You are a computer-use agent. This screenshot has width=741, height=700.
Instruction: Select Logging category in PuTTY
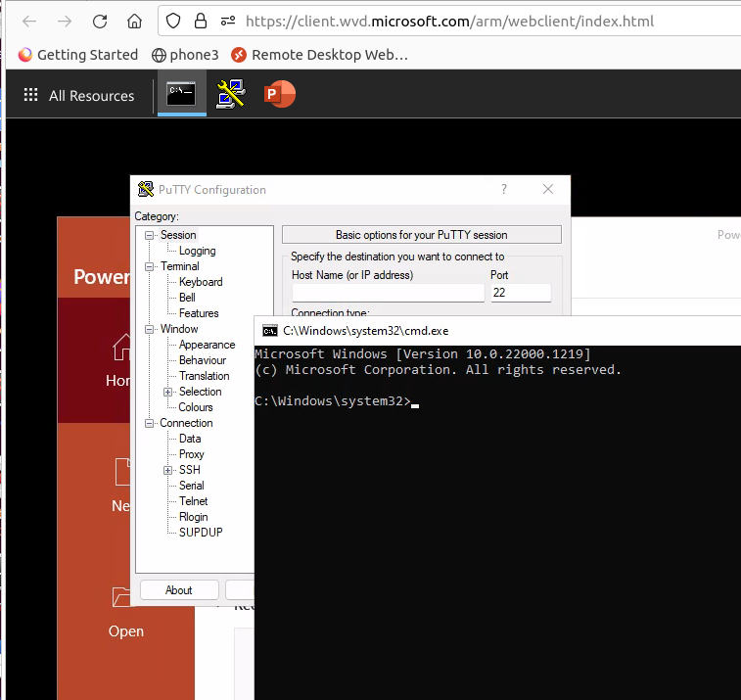tap(197, 251)
